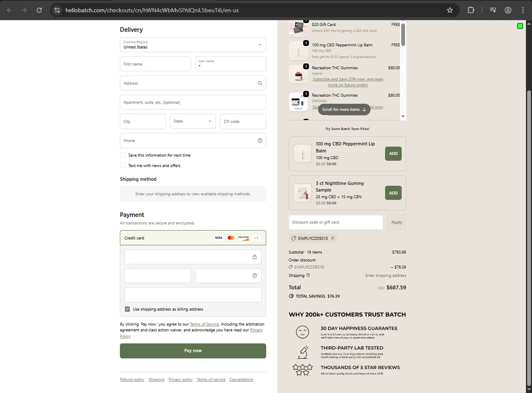Click the Discover card logo
532x393 pixels.
coord(243,238)
